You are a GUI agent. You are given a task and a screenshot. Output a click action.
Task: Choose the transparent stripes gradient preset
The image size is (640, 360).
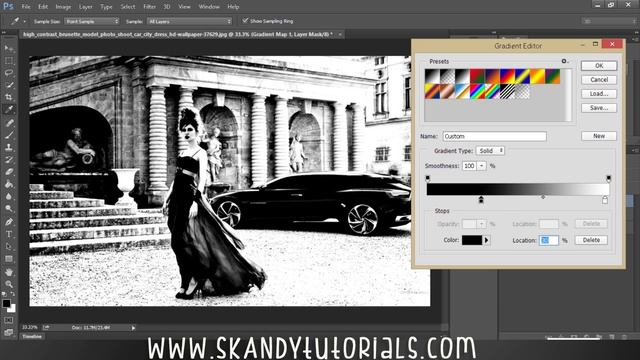pyautogui.click(x=507, y=91)
